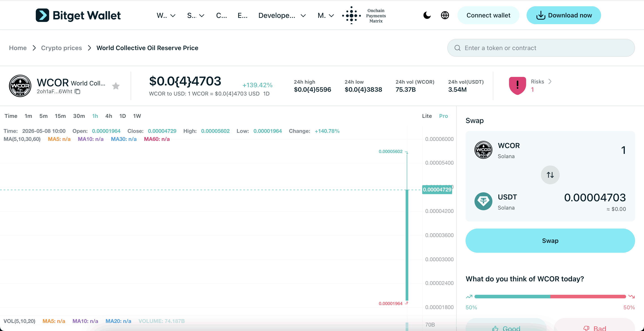Click the +139.42% price change
This screenshot has height=331, width=644.
pyautogui.click(x=257, y=85)
